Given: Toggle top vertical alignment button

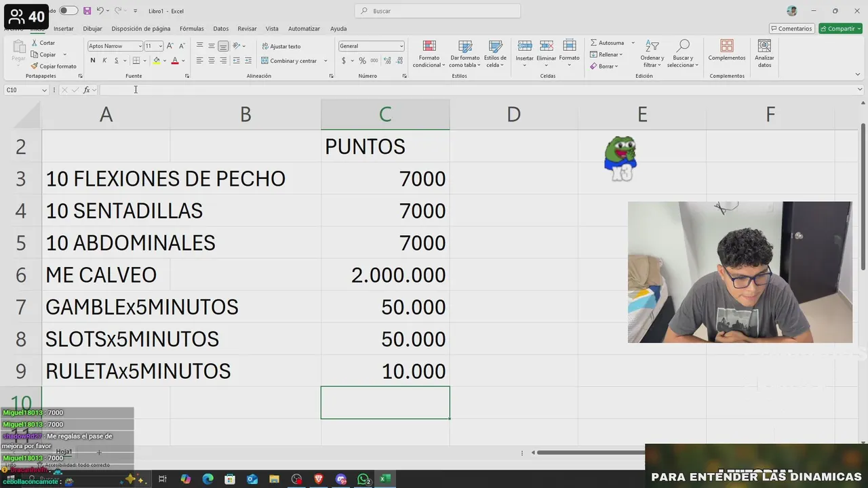Looking at the screenshot, I should [199, 46].
